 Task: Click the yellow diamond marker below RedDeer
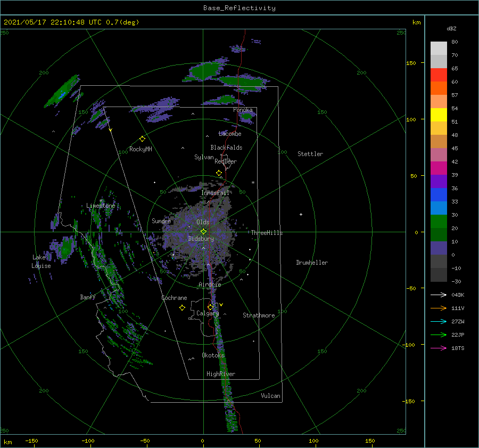click(x=219, y=173)
